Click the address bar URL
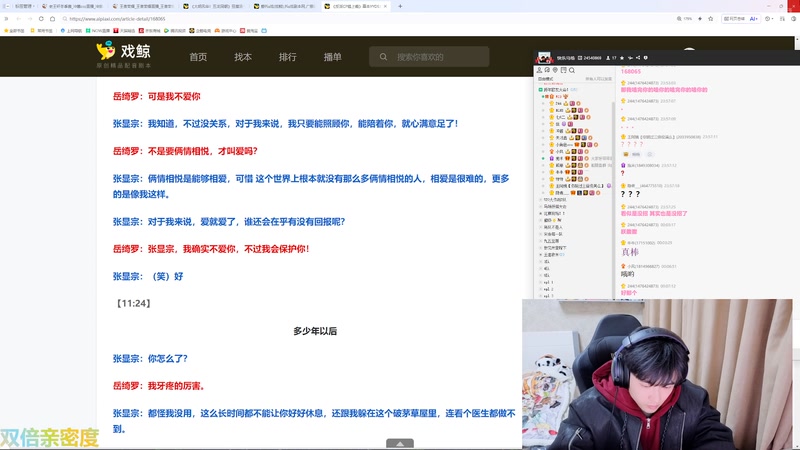 point(117,19)
